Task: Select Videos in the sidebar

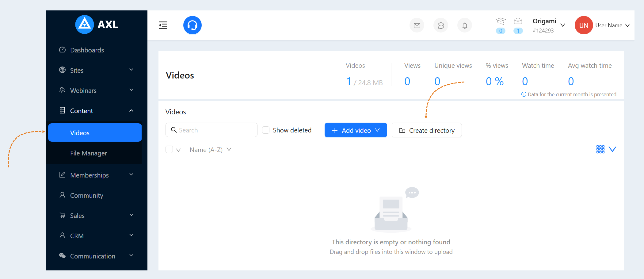Action: point(95,132)
